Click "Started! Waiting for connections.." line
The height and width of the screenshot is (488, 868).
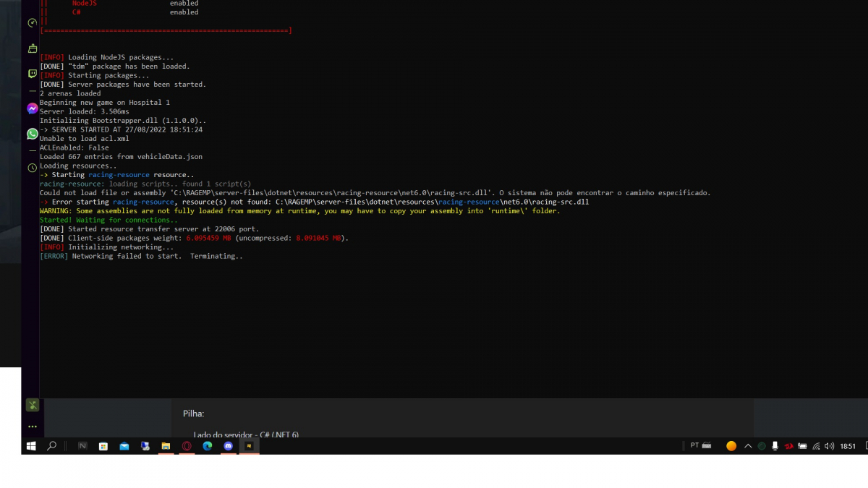(x=109, y=220)
